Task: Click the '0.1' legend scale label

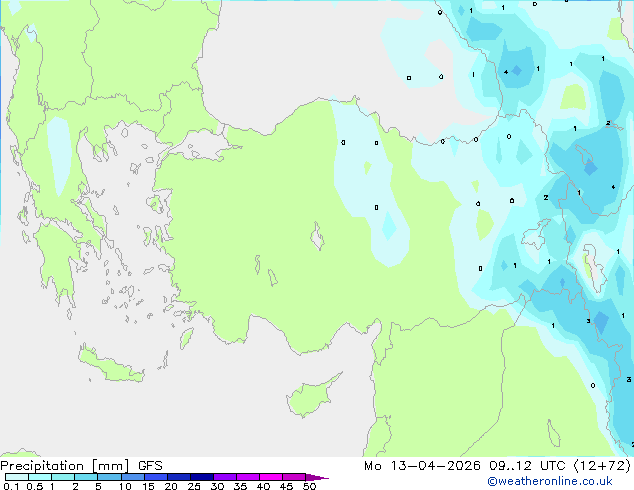Action: pyautogui.click(x=11, y=486)
